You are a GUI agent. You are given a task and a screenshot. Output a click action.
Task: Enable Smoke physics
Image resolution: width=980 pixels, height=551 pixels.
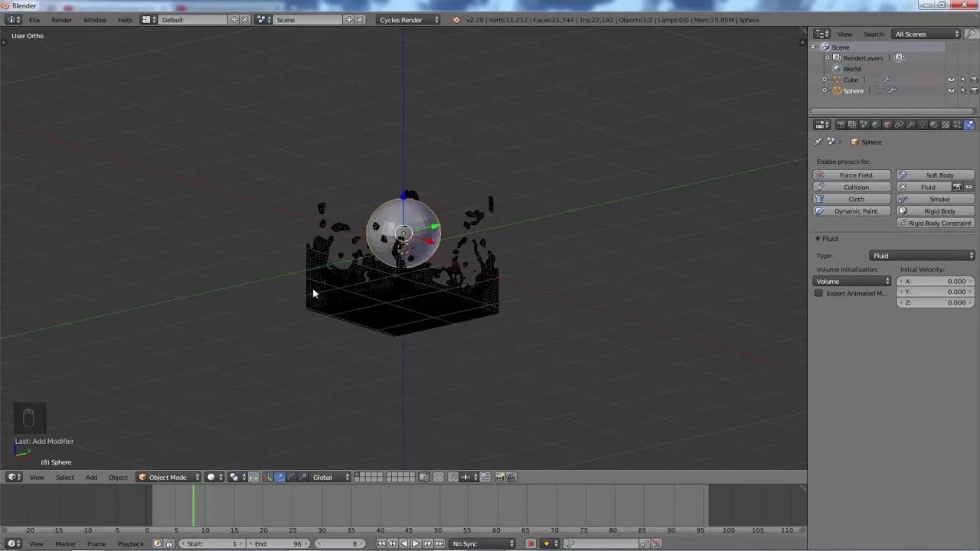coord(936,199)
